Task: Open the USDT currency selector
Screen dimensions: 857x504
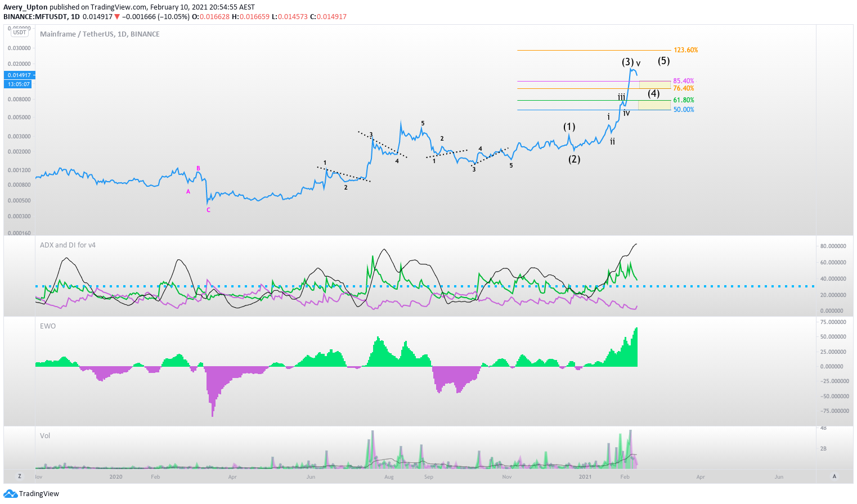Action: (x=20, y=33)
